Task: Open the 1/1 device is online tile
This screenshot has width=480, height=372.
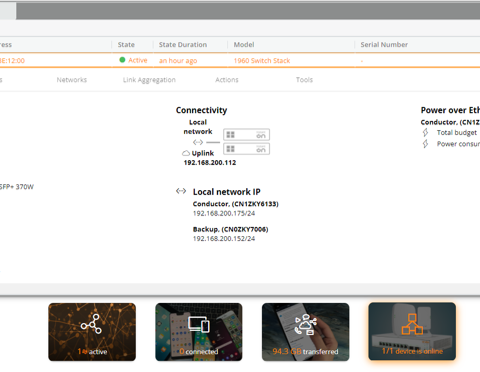Action: click(x=412, y=331)
